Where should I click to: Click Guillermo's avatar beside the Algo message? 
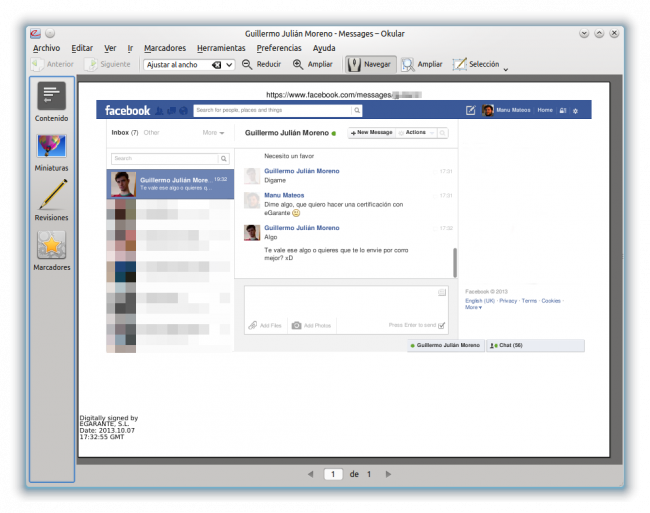(252, 233)
